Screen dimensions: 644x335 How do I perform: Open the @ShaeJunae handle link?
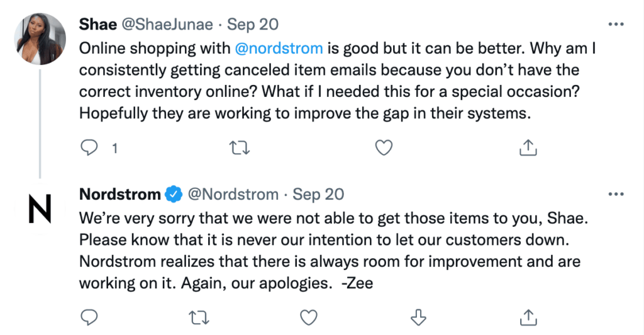[x=167, y=25]
